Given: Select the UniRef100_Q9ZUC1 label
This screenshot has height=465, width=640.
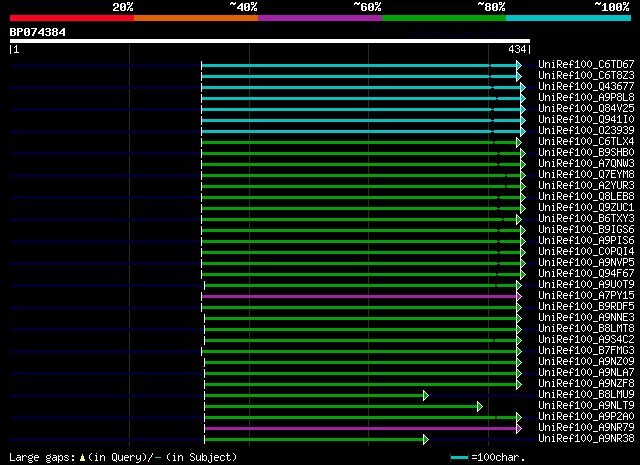Looking at the screenshot, I should pyautogui.click(x=586, y=208).
